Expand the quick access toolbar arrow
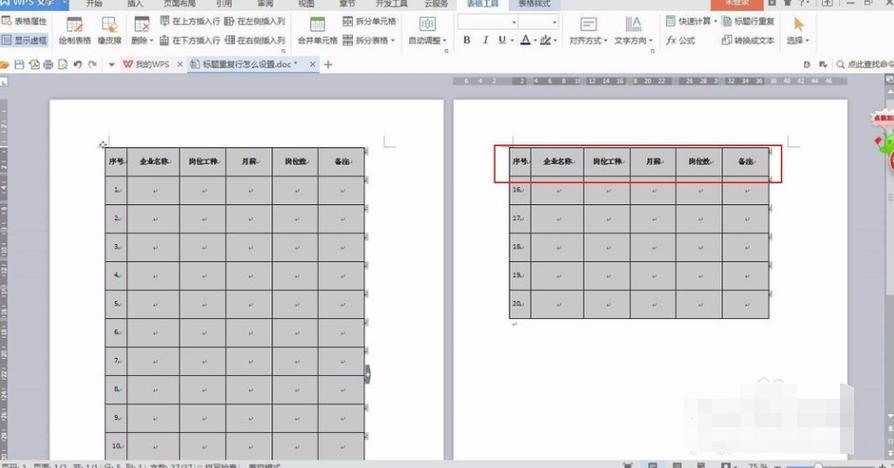 click(x=112, y=64)
